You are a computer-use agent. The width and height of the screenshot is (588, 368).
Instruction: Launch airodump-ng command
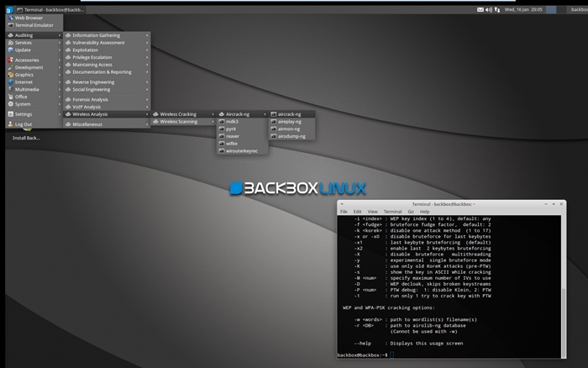292,136
